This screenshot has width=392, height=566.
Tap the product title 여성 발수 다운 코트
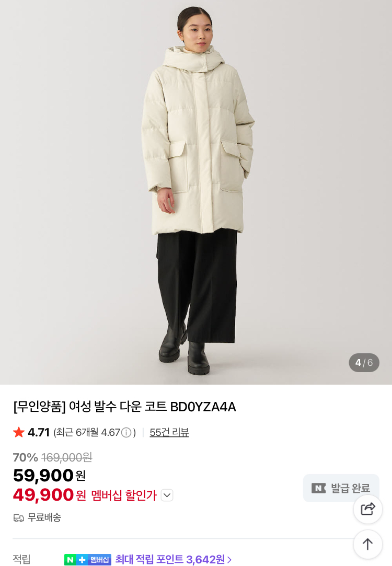[x=124, y=407]
